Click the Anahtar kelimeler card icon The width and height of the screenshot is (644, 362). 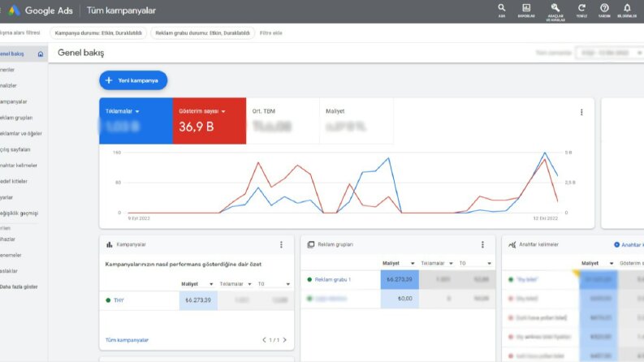coord(512,244)
